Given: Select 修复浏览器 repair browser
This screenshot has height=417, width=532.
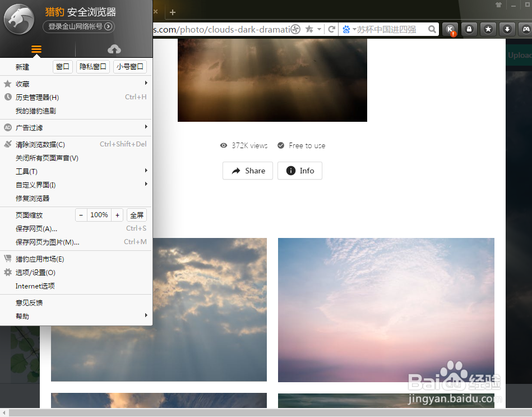Looking at the screenshot, I should 76,198.
